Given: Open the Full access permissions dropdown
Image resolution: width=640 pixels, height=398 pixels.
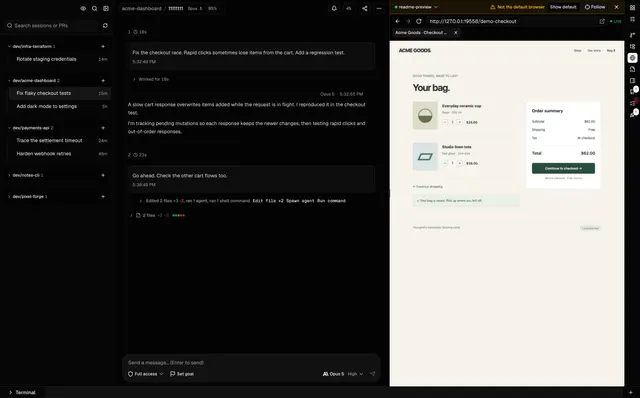Looking at the screenshot, I should (145, 374).
